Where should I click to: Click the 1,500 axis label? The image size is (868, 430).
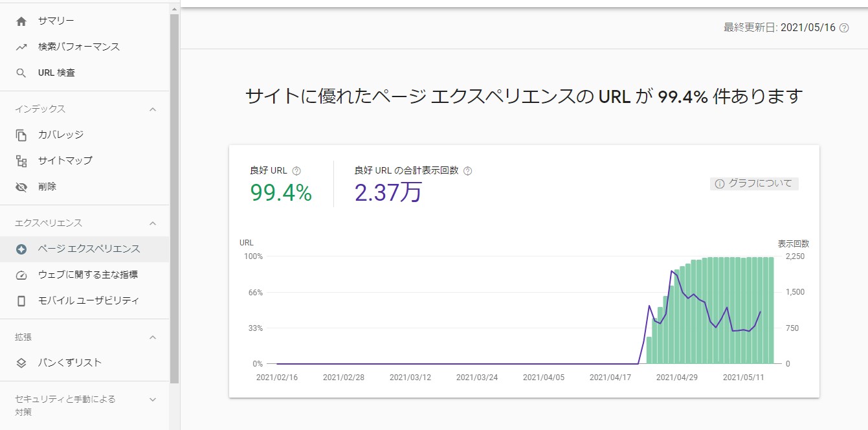pyautogui.click(x=795, y=292)
